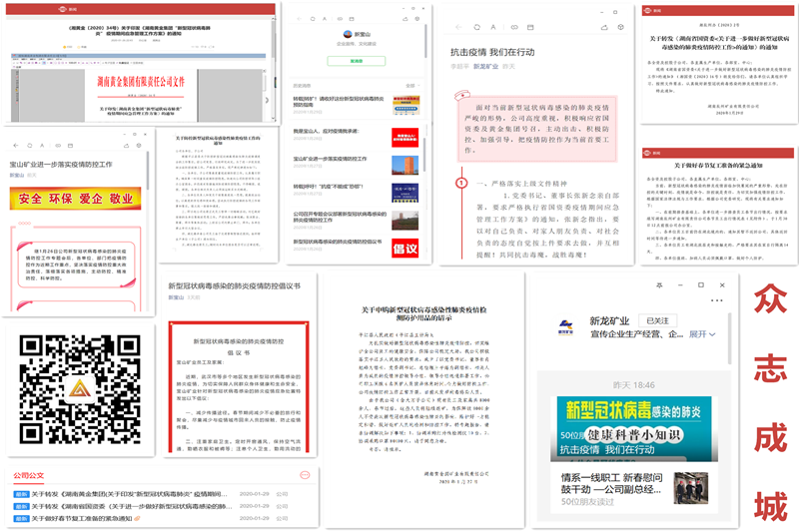Open 宝山矿业 article in default browser

pos(70,146)
